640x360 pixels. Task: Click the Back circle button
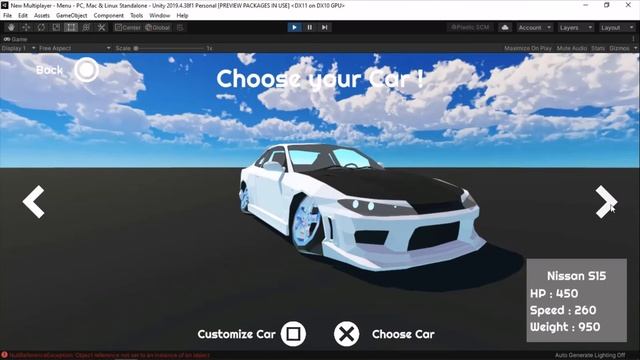[86, 70]
